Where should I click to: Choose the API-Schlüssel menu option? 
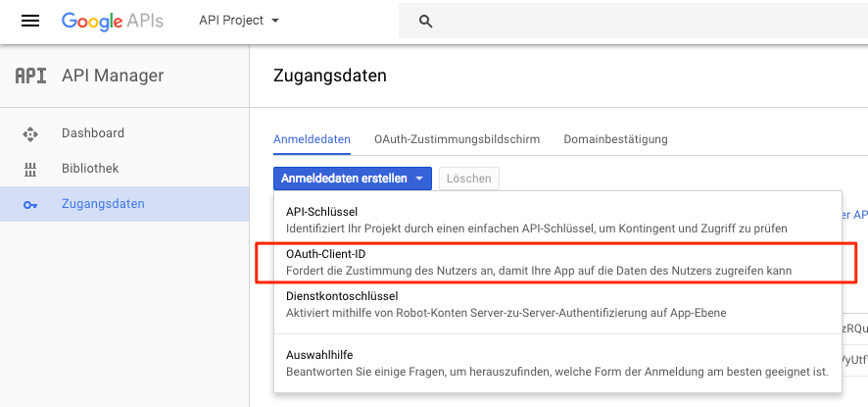(x=557, y=220)
